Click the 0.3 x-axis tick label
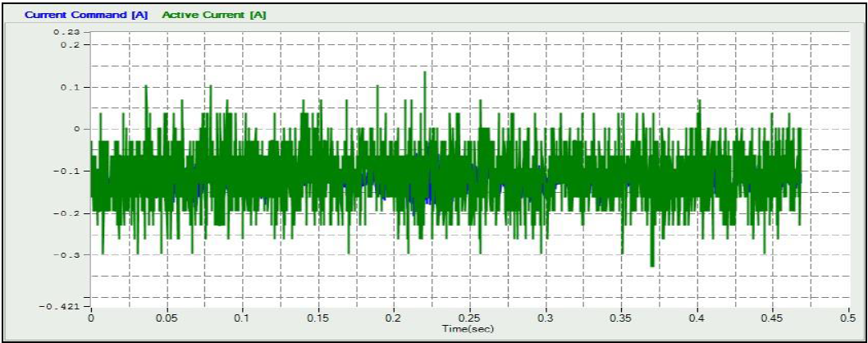The height and width of the screenshot is (343, 868). [546, 318]
